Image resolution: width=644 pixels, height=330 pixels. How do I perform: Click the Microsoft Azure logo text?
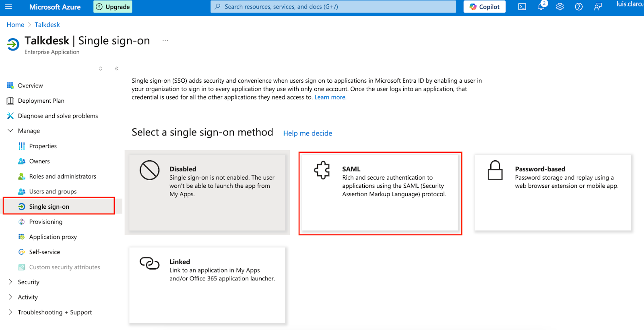(x=55, y=7)
